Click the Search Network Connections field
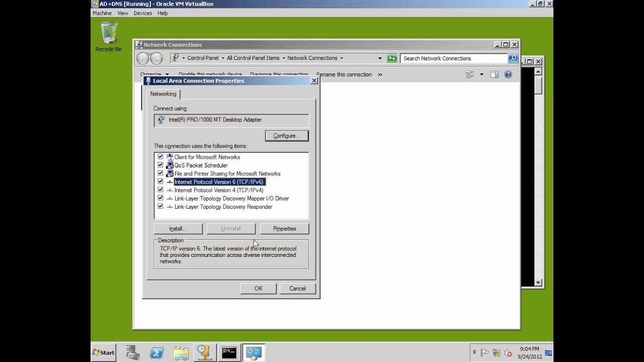 point(454,58)
